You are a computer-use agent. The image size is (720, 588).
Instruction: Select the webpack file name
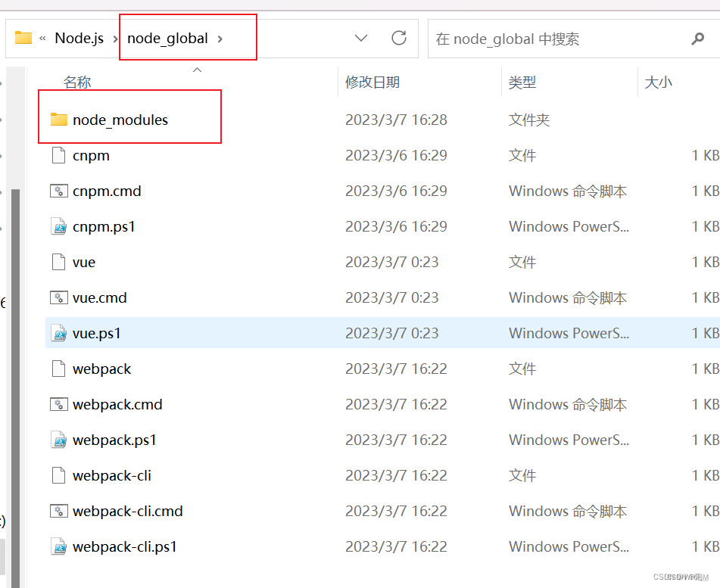click(102, 369)
